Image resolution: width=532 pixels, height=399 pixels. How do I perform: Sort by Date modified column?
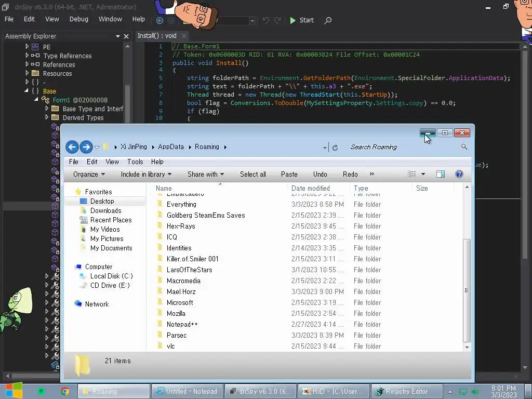(319, 188)
